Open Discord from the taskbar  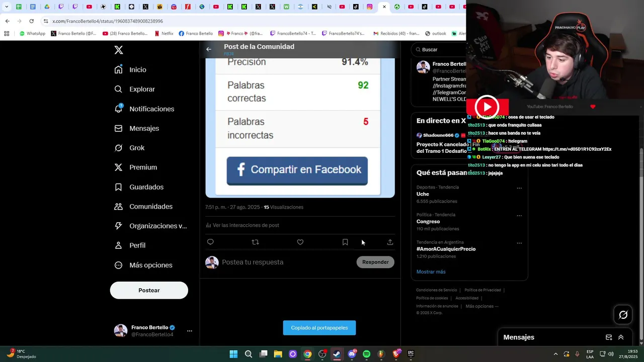pyautogui.click(x=352, y=354)
